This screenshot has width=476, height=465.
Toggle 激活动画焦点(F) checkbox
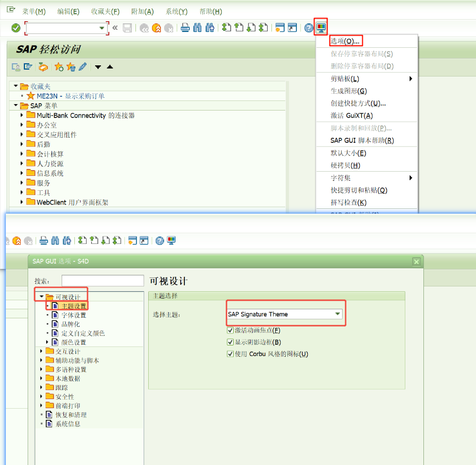pos(230,330)
